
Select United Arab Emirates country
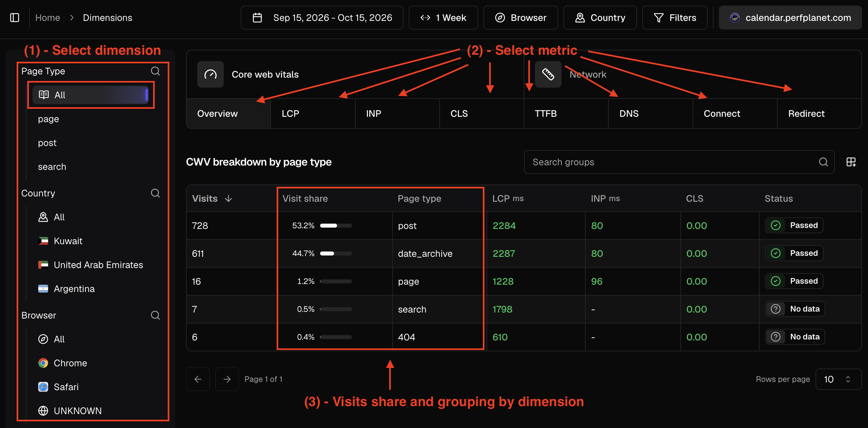coord(98,265)
